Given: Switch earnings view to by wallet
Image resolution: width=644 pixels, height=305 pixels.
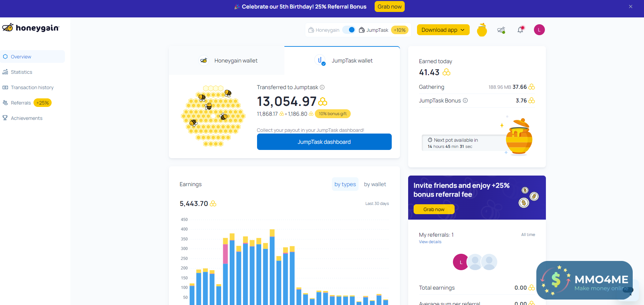Looking at the screenshot, I should (375, 184).
